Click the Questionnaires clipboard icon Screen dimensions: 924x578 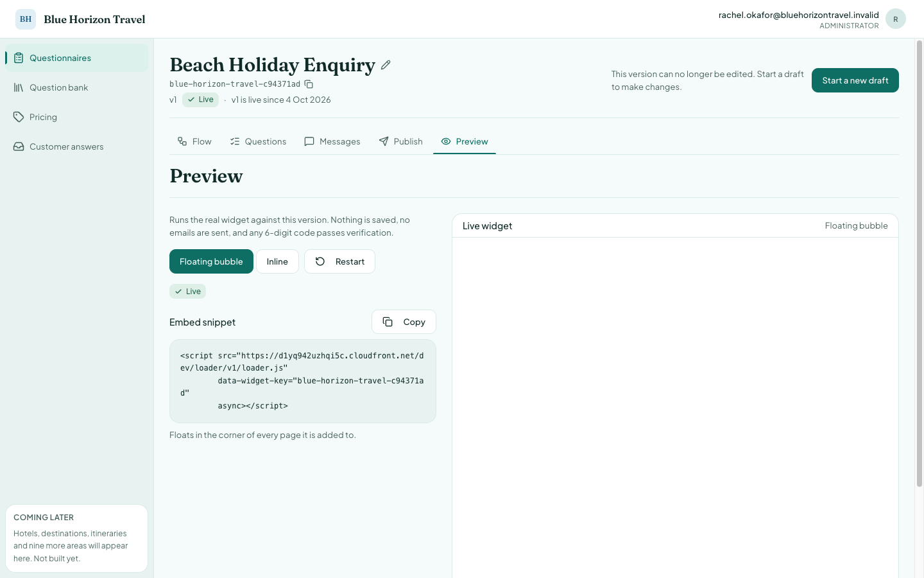[19, 58]
